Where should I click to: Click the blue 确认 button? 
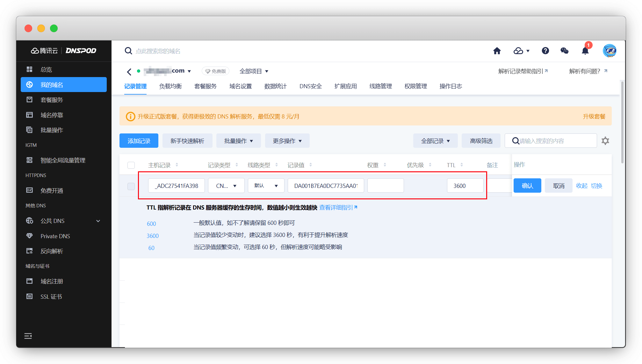(x=527, y=186)
